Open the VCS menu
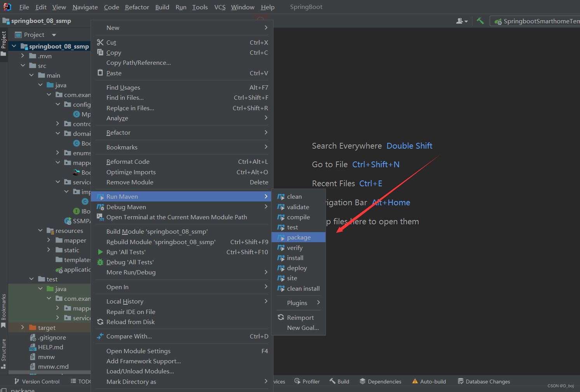Image resolution: width=580 pixels, height=392 pixels. tap(220, 7)
